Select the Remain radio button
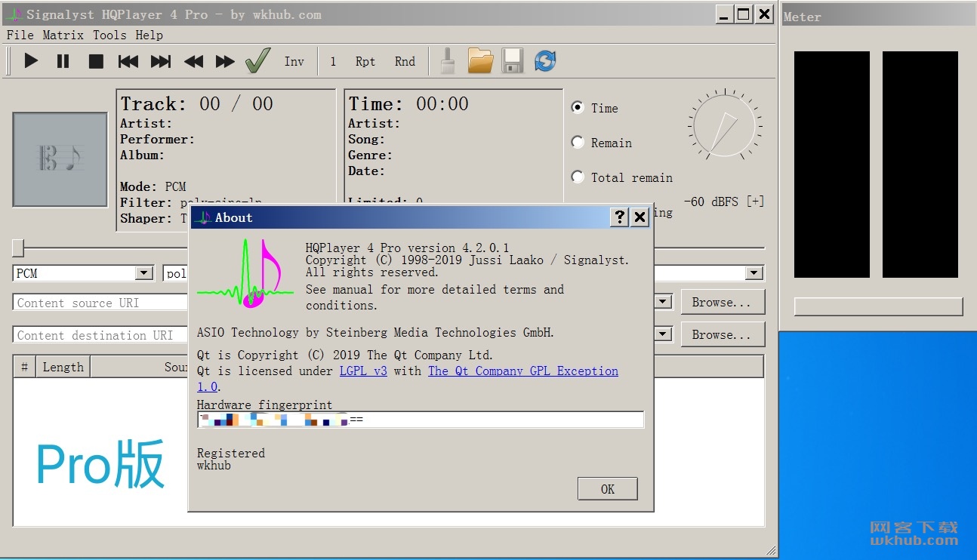The height and width of the screenshot is (560, 977). [578, 143]
